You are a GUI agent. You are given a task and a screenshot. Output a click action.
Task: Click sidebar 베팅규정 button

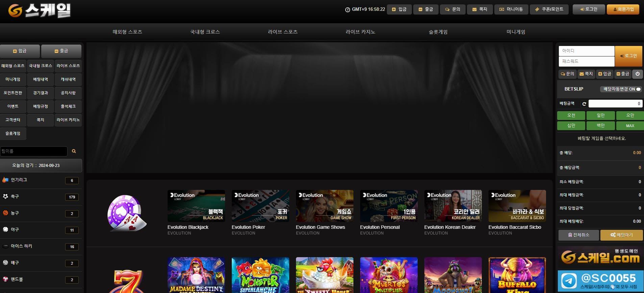tap(41, 106)
